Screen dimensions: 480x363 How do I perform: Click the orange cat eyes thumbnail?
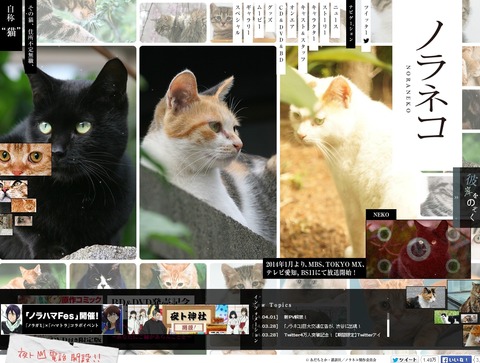pos(26,159)
